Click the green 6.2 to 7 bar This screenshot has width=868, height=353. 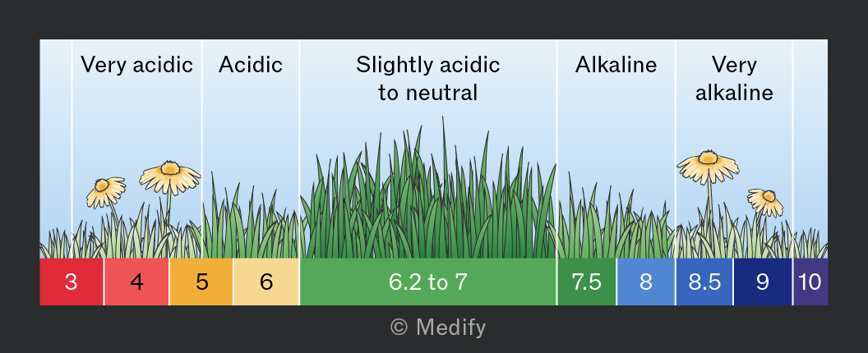(x=428, y=282)
